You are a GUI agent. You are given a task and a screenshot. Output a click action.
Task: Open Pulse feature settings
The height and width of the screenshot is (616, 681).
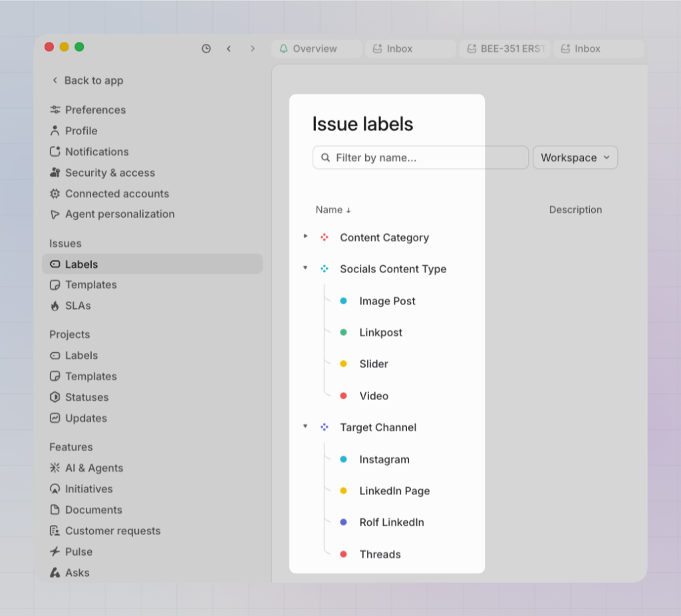[78, 552]
